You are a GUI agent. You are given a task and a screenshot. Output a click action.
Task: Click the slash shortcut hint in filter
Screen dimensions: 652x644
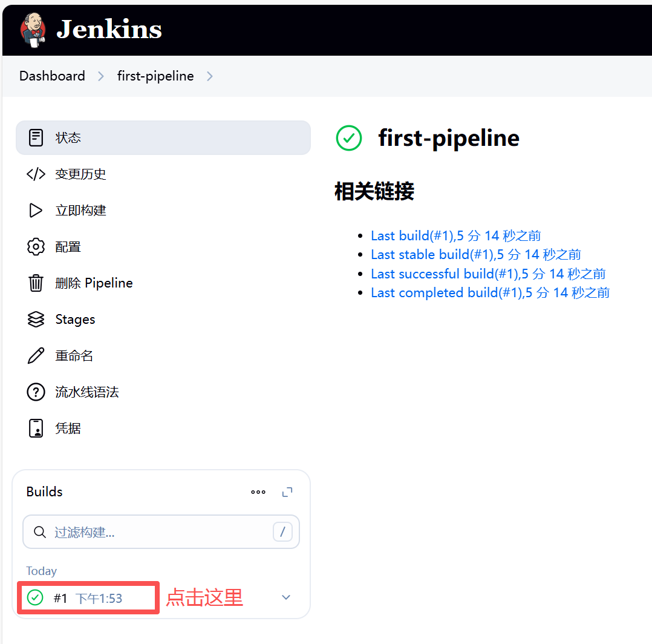283,531
